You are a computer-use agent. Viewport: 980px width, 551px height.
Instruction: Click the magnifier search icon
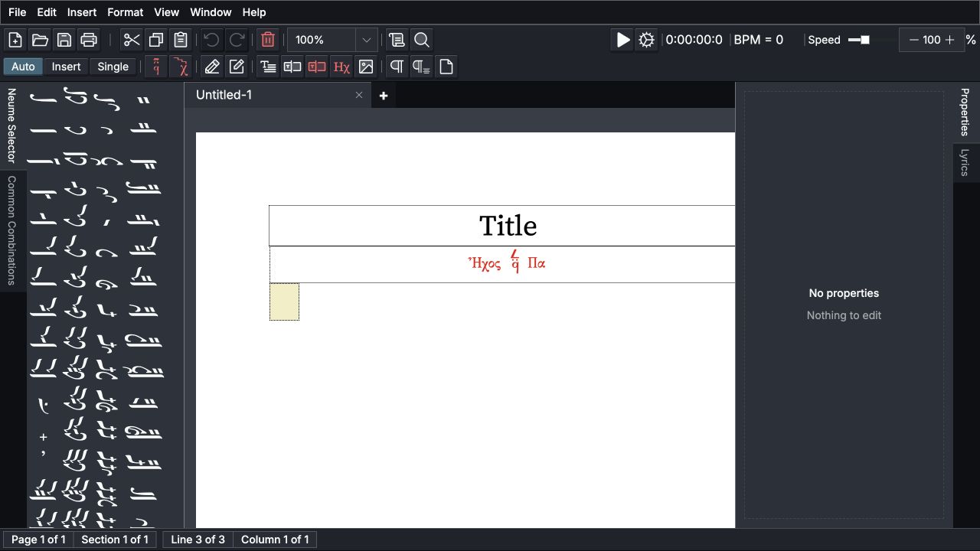tap(421, 40)
